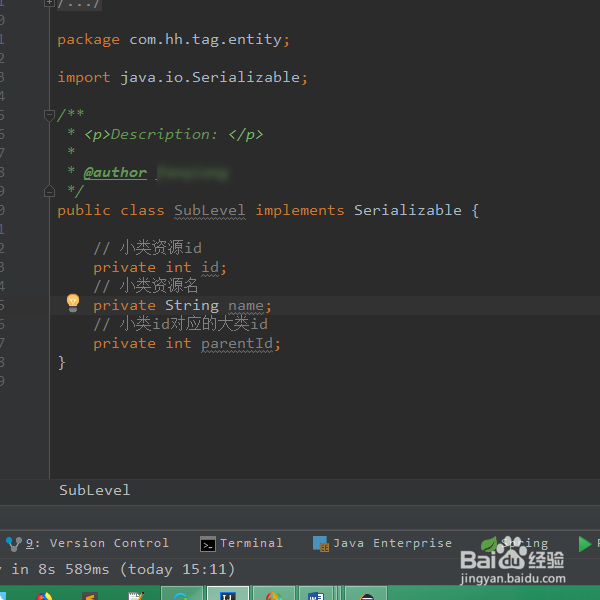Click the id field name
This screenshot has width=600, height=600.
[210, 267]
